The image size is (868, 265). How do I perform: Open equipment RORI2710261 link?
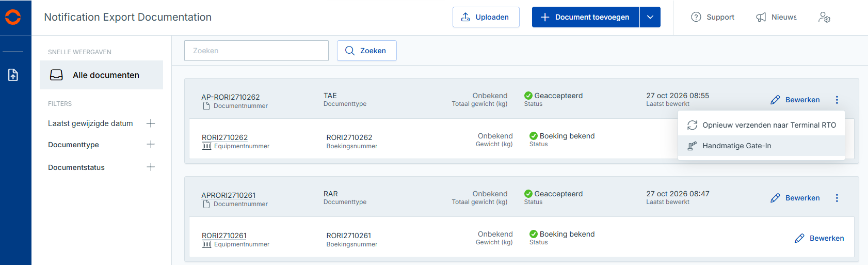pos(224,236)
